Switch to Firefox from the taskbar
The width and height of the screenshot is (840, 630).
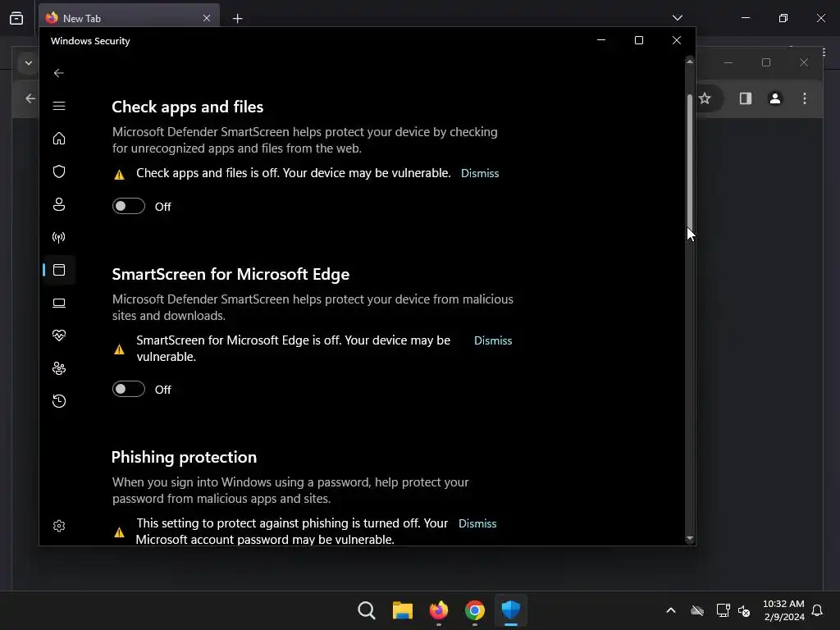[439, 610]
